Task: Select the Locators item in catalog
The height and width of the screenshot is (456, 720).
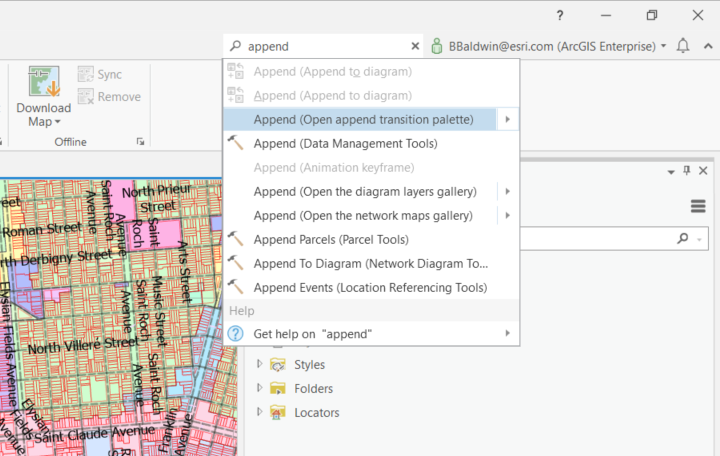Action: click(x=317, y=412)
